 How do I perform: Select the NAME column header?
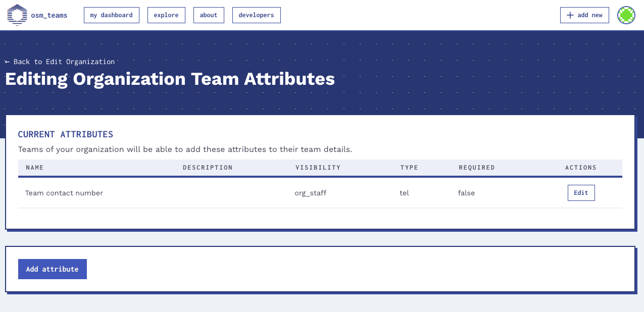click(34, 167)
